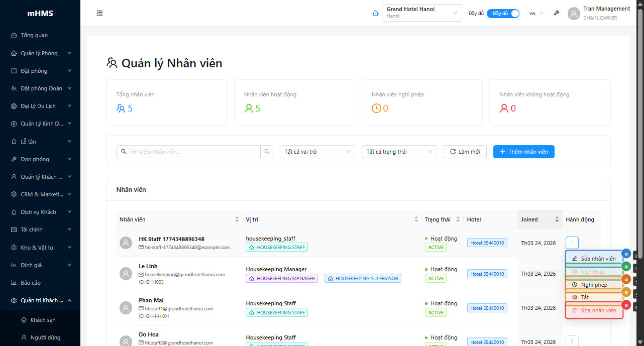
Task: Click the home icon beside hotel selector
Action: click(375, 14)
